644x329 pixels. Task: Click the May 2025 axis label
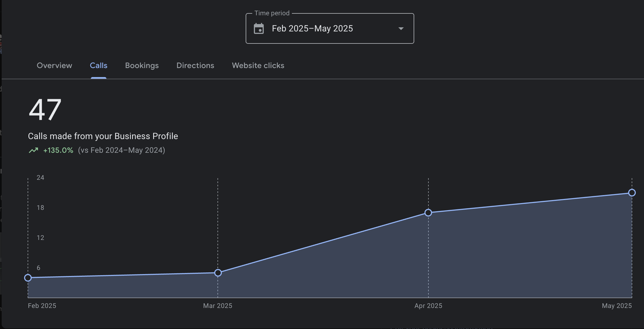click(617, 306)
